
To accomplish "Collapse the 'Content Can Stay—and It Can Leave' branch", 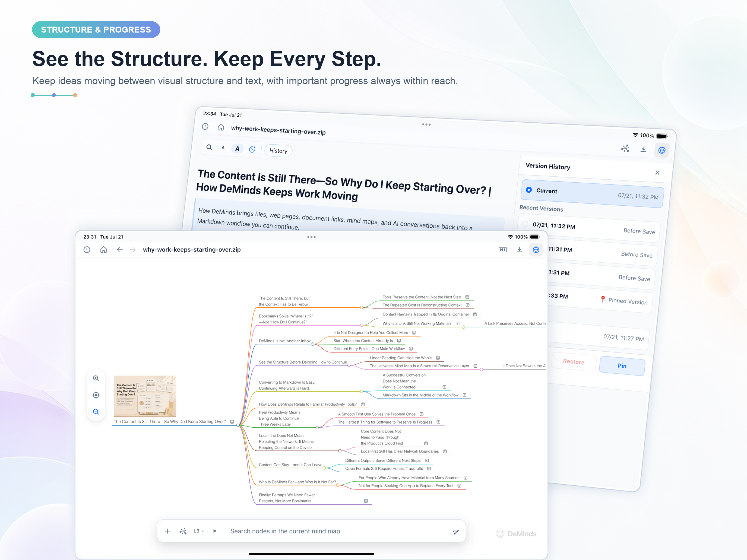I will [x=324, y=468].
